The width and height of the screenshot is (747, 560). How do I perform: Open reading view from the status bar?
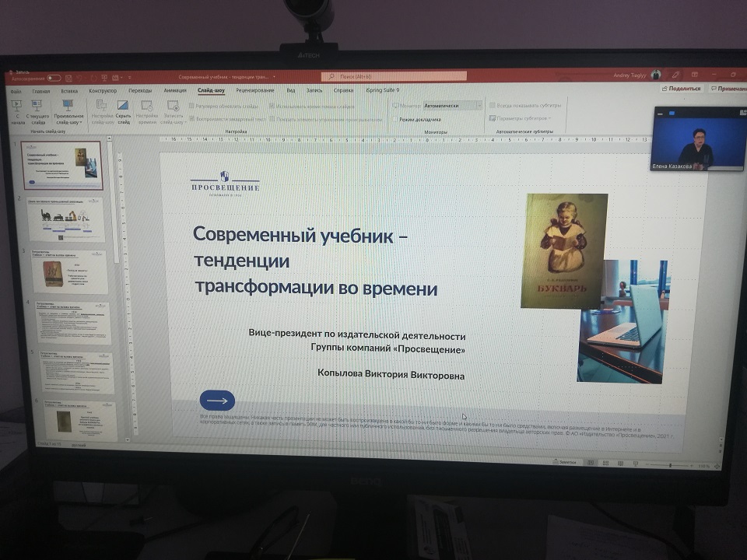[x=620, y=464]
